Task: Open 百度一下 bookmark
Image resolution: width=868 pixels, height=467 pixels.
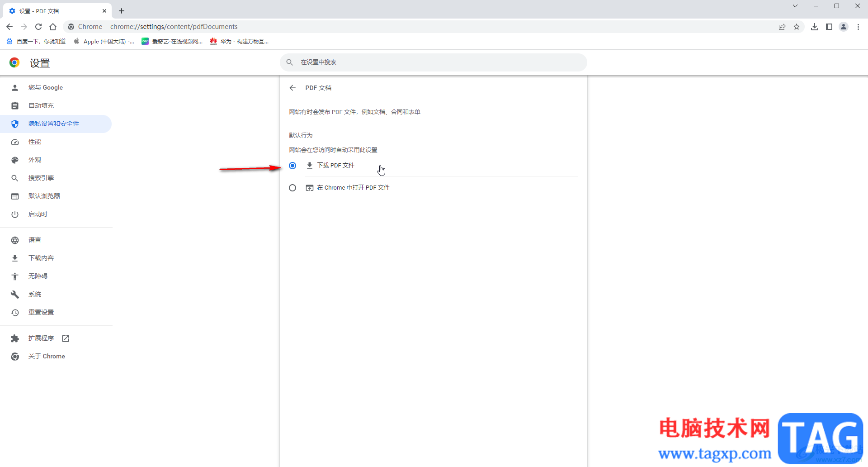Action: [x=36, y=41]
